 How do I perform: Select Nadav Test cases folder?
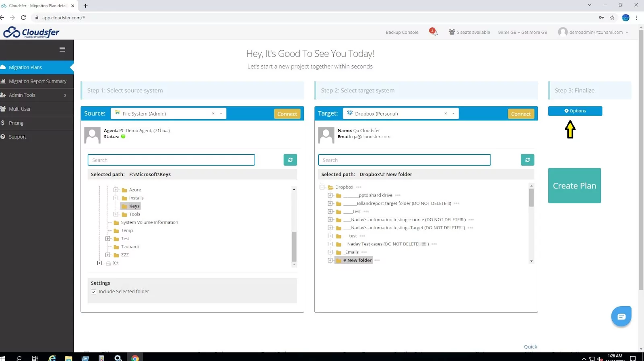click(x=386, y=244)
